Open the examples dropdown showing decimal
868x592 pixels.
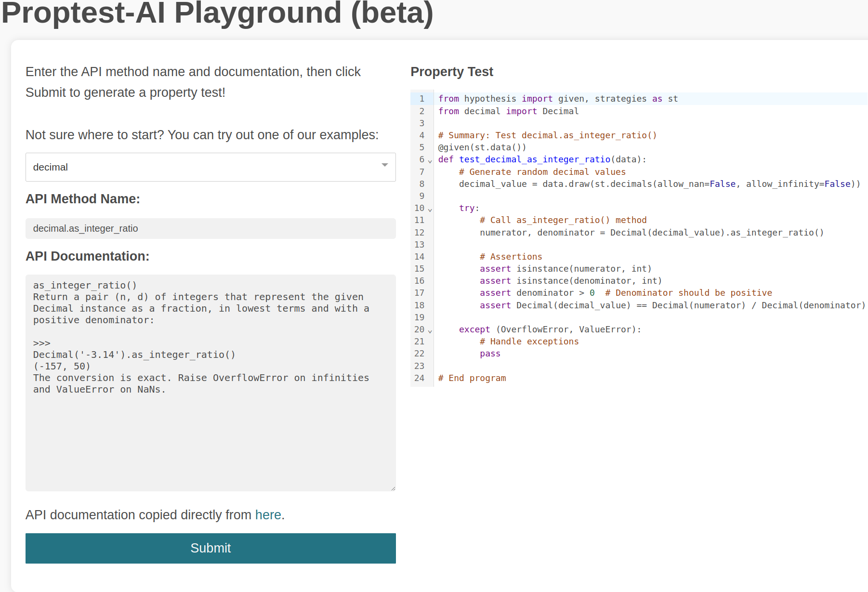tap(210, 167)
